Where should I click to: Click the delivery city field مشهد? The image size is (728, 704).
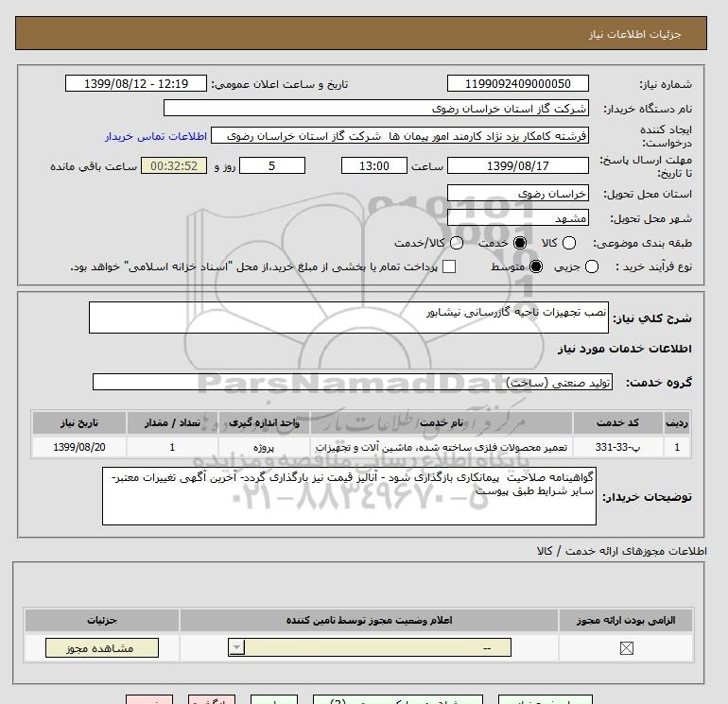click(518, 217)
